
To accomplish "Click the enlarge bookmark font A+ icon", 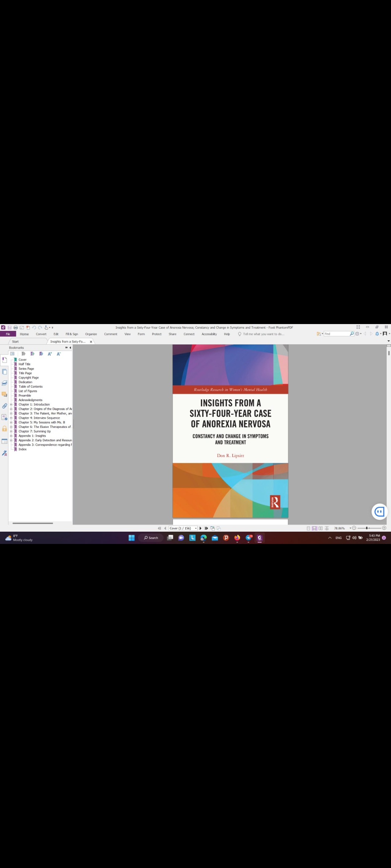I will click(x=50, y=354).
